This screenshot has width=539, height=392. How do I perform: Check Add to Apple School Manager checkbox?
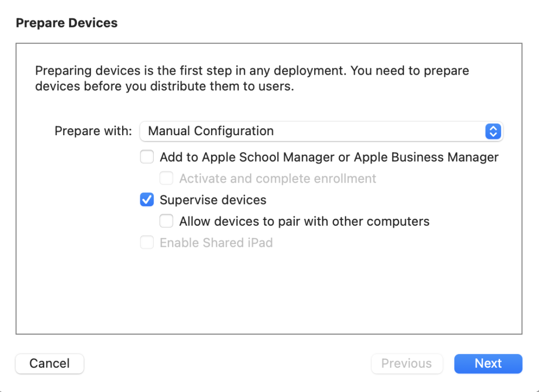point(147,157)
